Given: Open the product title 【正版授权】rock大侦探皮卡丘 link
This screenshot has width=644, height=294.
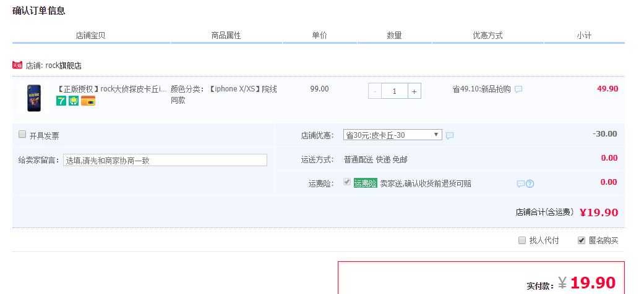Looking at the screenshot, I should point(111,89).
